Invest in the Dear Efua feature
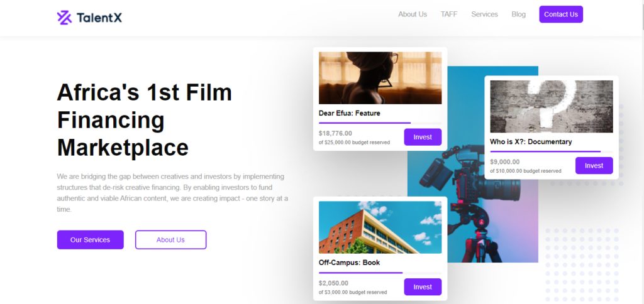This screenshot has height=304, width=644. pos(423,137)
